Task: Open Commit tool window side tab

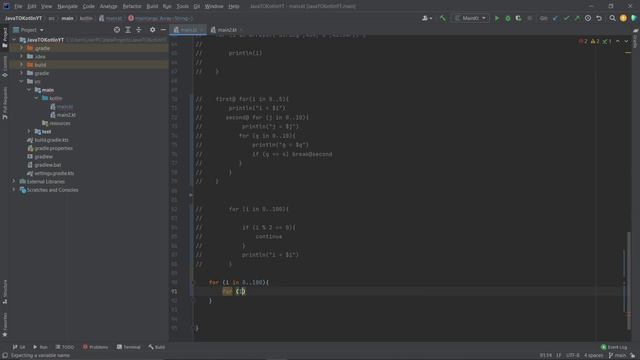Action: click(5, 67)
